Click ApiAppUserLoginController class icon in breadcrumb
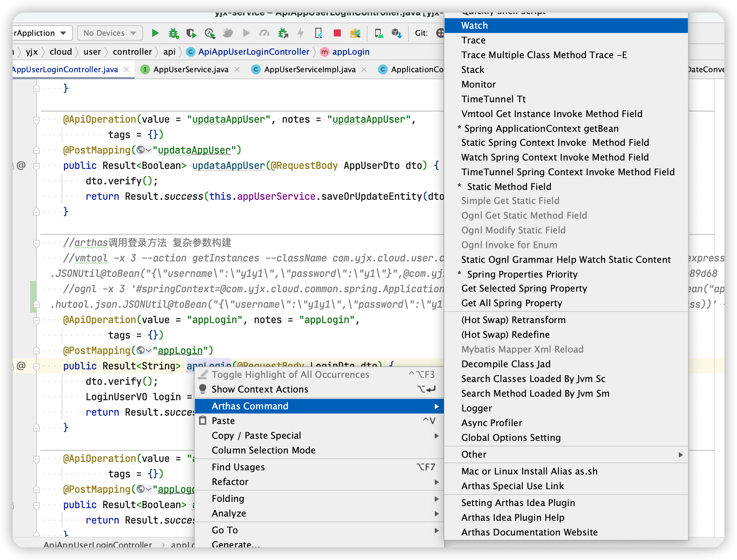The height and width of the screenshot is (560, 737). click(x=190, y=52)
